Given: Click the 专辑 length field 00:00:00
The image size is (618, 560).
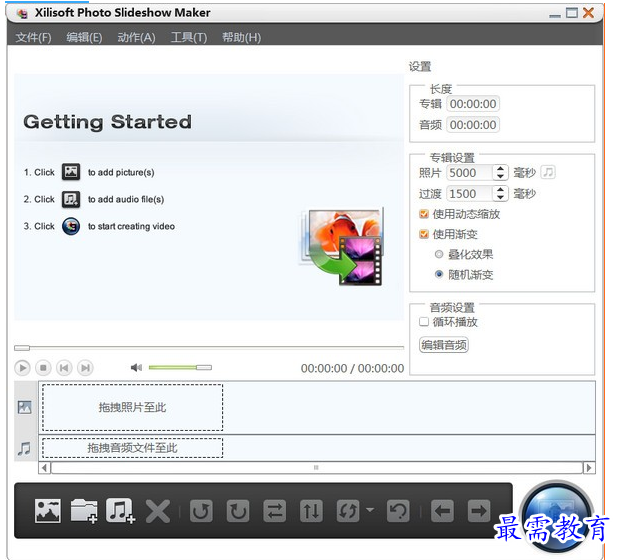Looking at the screenshot, I should pyautogui.click(x=473, y=104).
